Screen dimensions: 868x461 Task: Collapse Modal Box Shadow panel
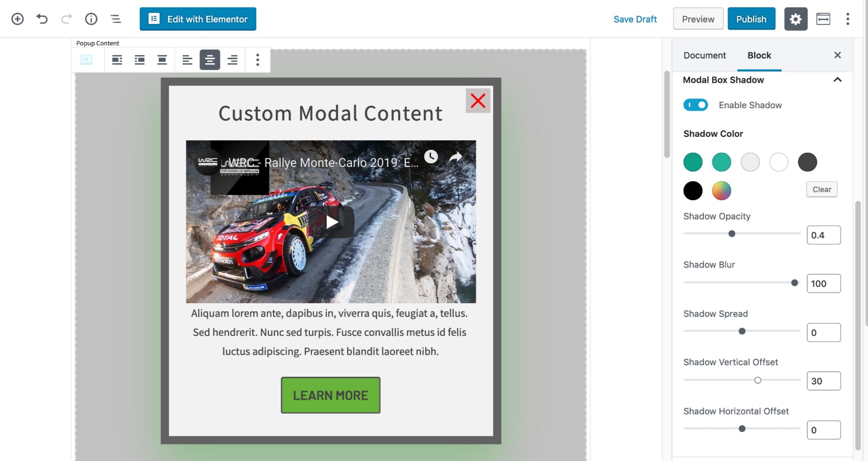(x=837, y=80)
